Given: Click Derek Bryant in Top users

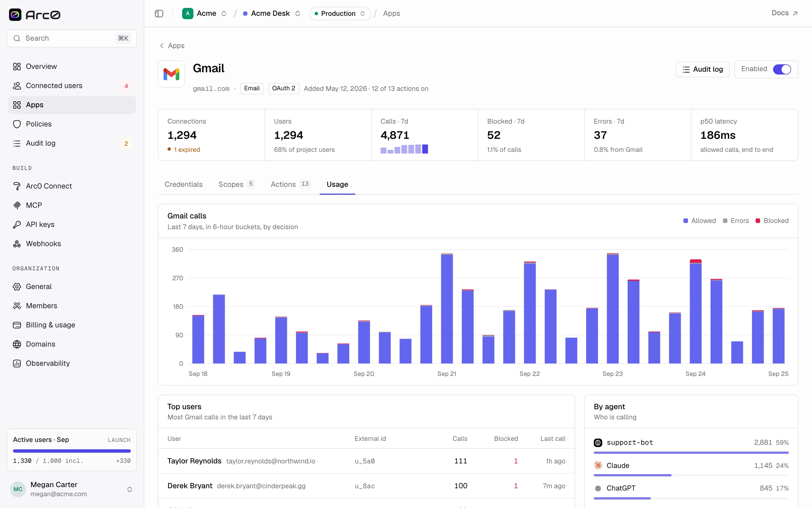Looking at the screenshot, I should pyautogui.click(x=190, y=486).
